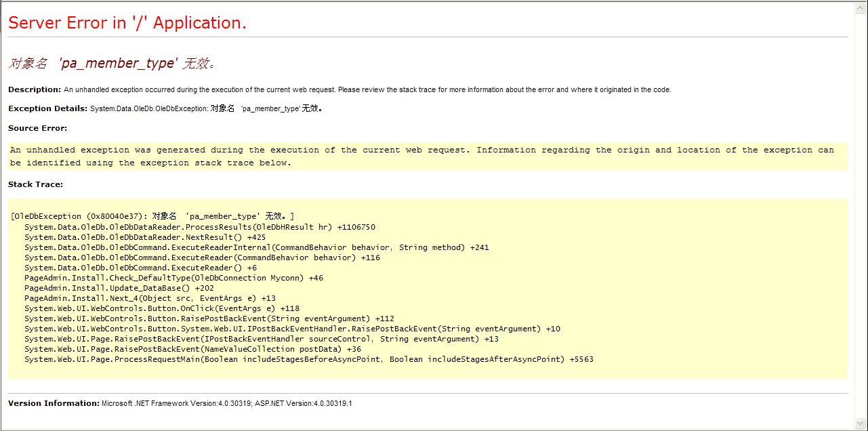
Task: Click the "Description:" label
Action: coord(35,89)
